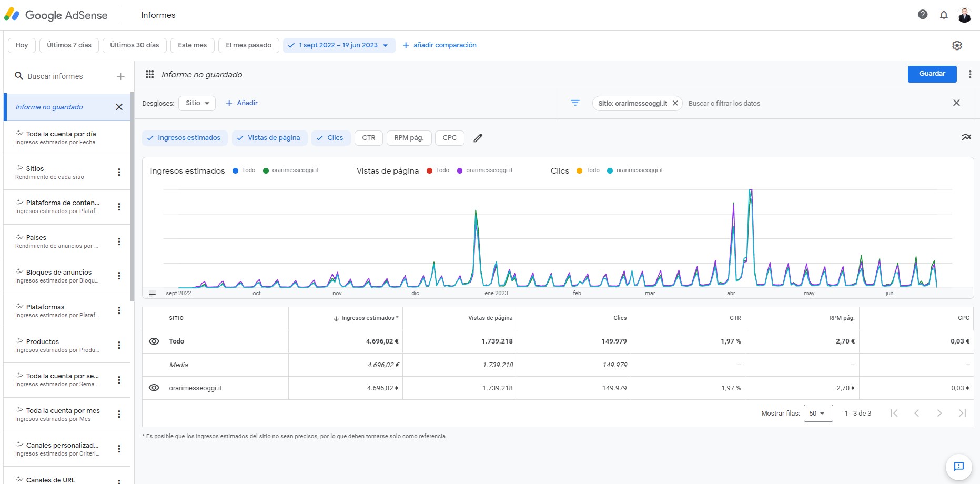The image size is (980, 484).
Task: Select the Países report in sidebar
Action: click(67, 241)
